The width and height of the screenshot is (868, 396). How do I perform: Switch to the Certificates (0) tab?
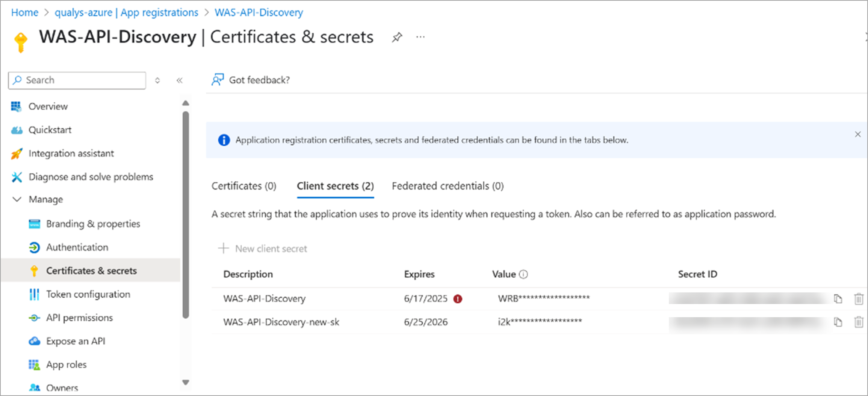tap(244, 186)
